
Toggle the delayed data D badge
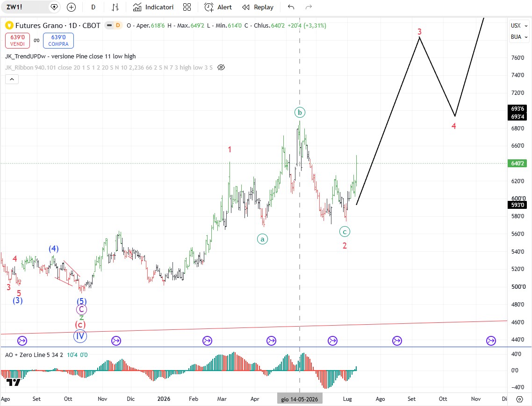tap(118, 25)
